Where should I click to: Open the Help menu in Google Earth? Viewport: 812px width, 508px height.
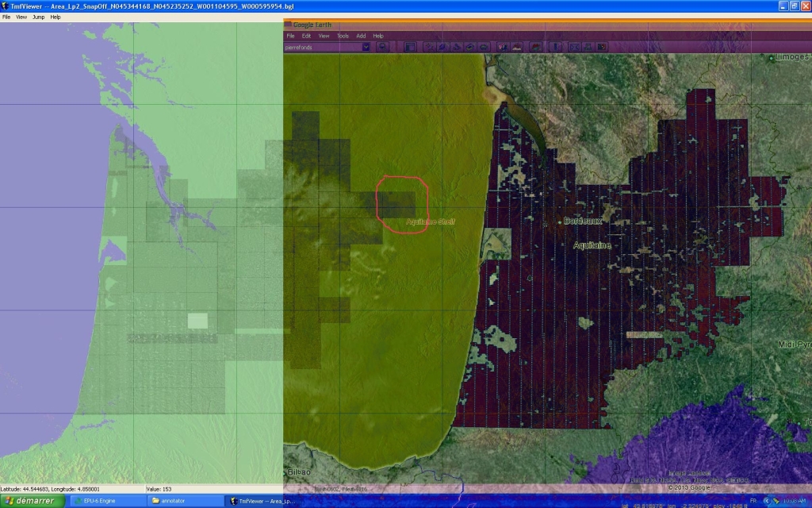[x=378, y=36]
